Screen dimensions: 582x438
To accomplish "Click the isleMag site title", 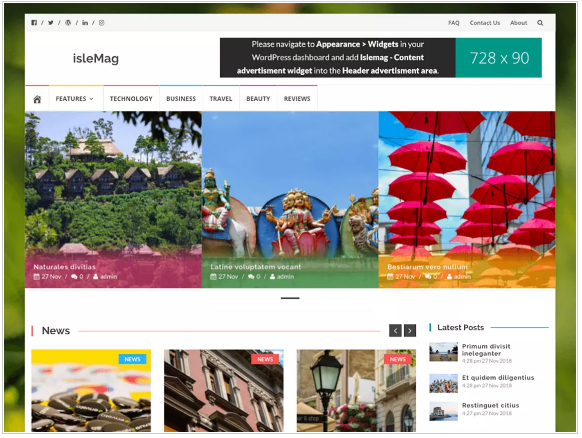I will tap(96, 58).
